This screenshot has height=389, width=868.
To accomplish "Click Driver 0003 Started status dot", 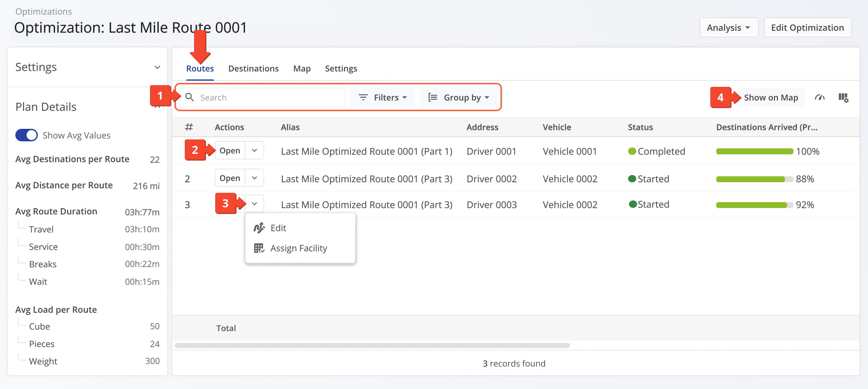I will coord(633,204).
